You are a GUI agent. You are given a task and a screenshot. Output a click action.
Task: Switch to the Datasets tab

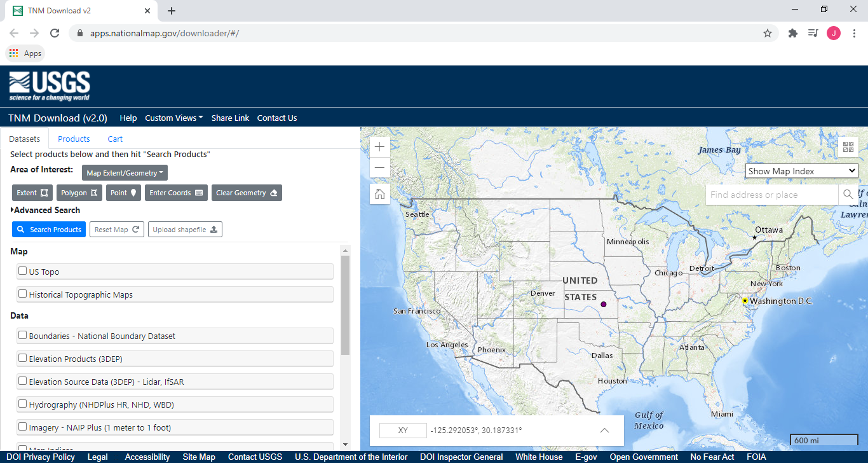pyautogui.click(x=25, y=139)
